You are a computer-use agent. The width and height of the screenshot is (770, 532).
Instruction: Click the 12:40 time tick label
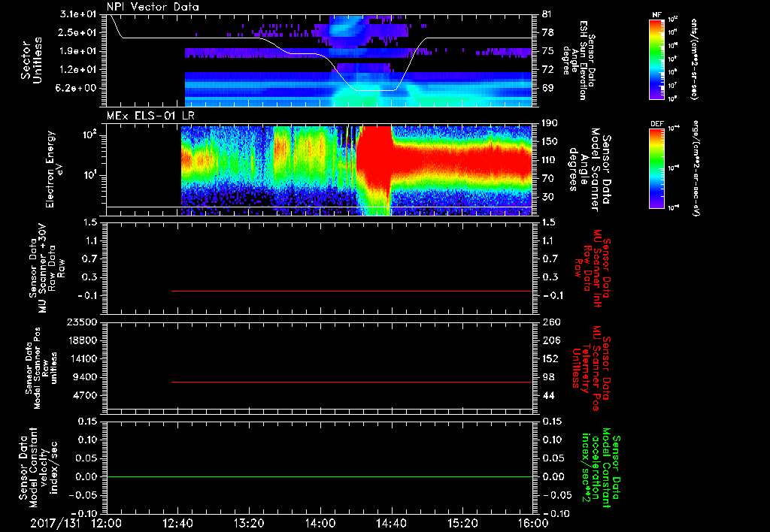coord(177,523)
